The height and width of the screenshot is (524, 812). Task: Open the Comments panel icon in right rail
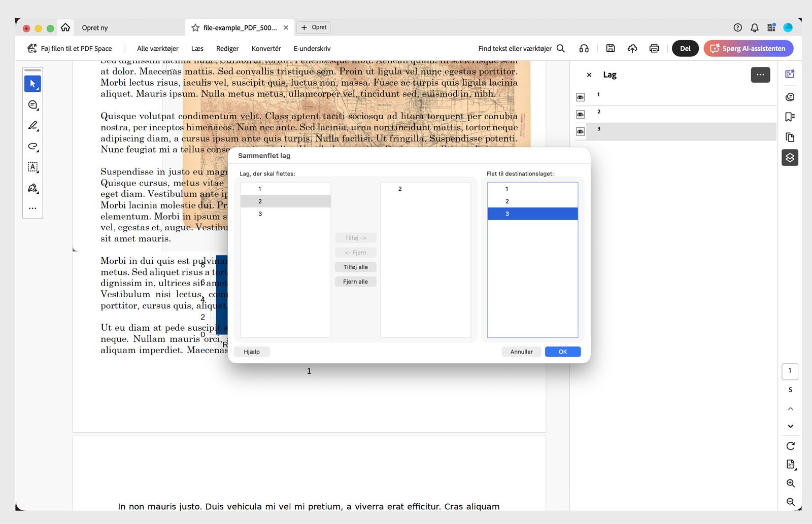(790, 97)
